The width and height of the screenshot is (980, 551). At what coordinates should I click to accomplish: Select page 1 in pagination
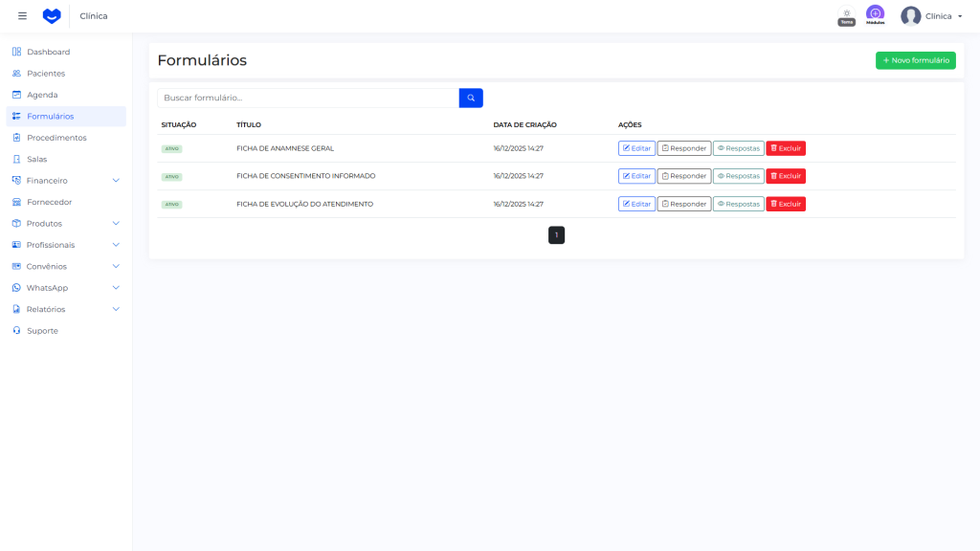(x=556, y=235)
